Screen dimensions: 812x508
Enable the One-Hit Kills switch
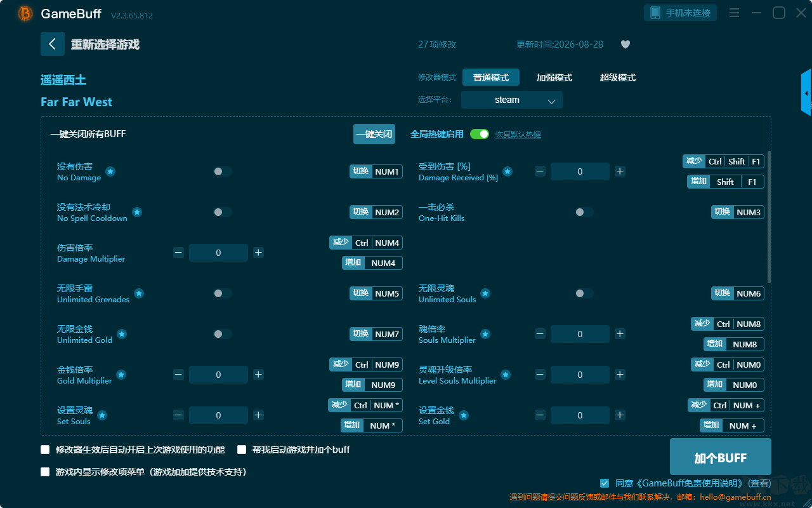pyautogui.click(x=584, y=212)
